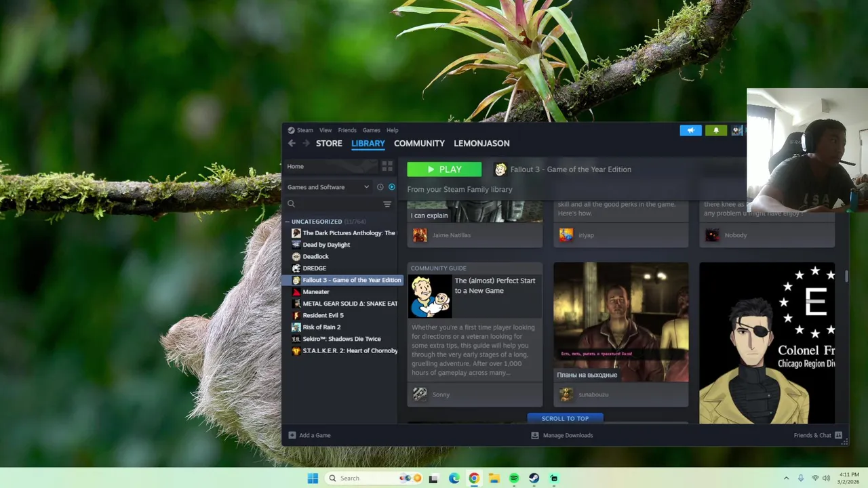Click the green PLAY button
The width and height of the screenshot is (868, 488).
[x=444, y=169]
